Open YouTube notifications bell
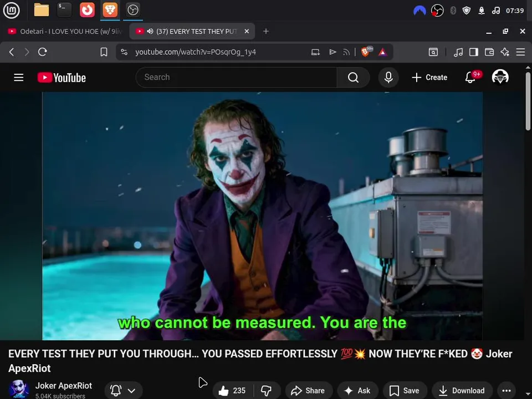Image resolution: width=532 pixels, height=399 pixels. 470,78
